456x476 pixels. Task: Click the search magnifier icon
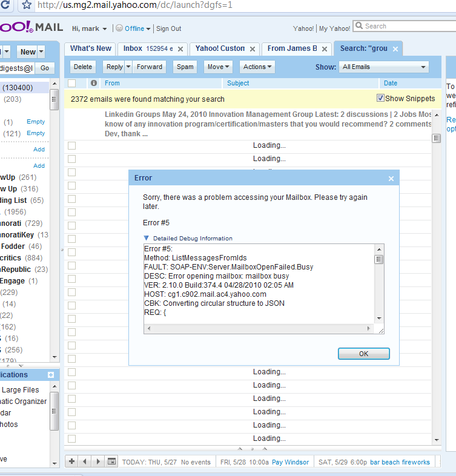tap(359, 26)
